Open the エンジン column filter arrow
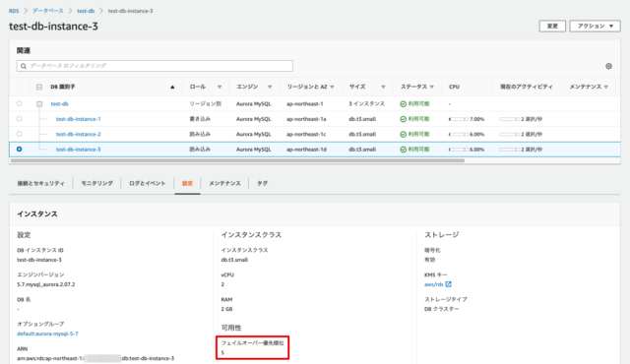 pos(270,87)
